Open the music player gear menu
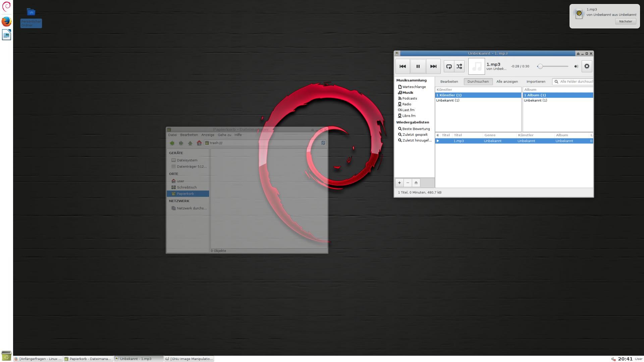The image size is (644, 362). point(587,66)
